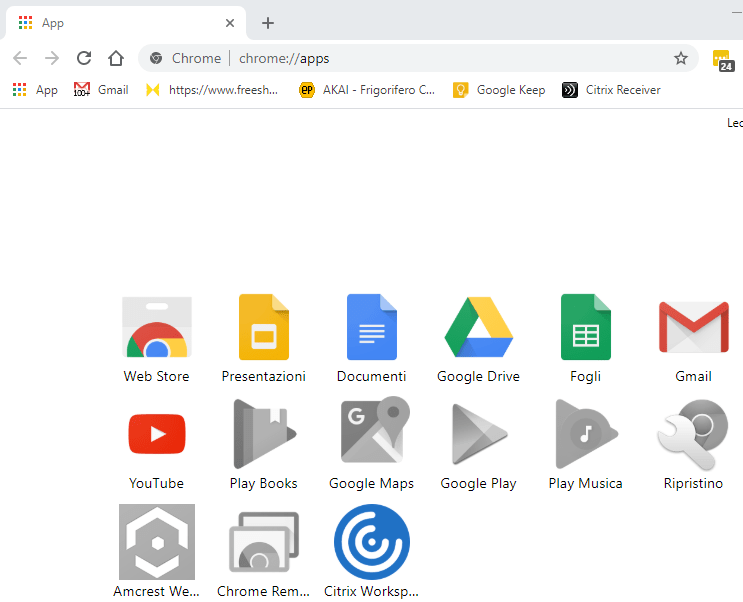Launch the Google Maps app
This screenshot has height=602, width=743.
[x=374, y=430]
